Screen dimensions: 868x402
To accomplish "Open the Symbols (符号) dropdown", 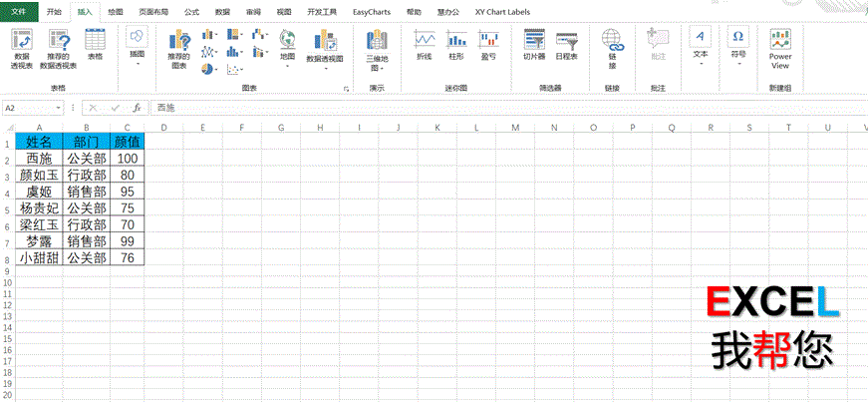I will [x=737, y=46].
